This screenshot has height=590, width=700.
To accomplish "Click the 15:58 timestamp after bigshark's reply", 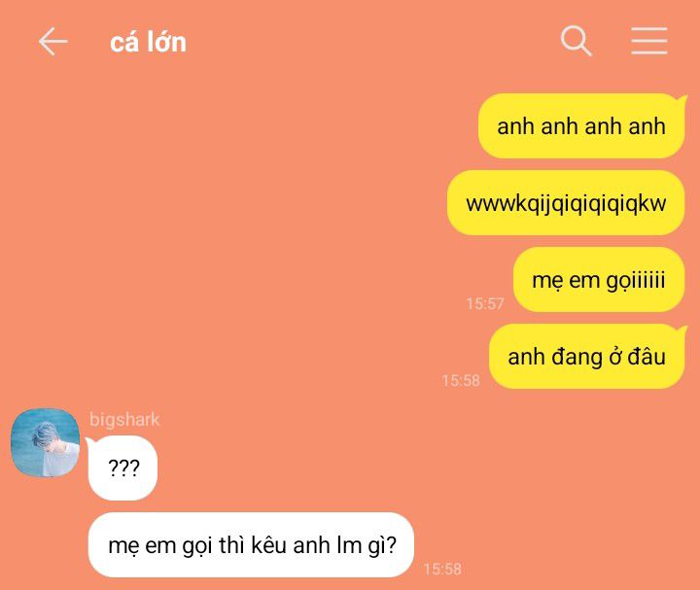I will pyautogui.click(x=442, y=569).
